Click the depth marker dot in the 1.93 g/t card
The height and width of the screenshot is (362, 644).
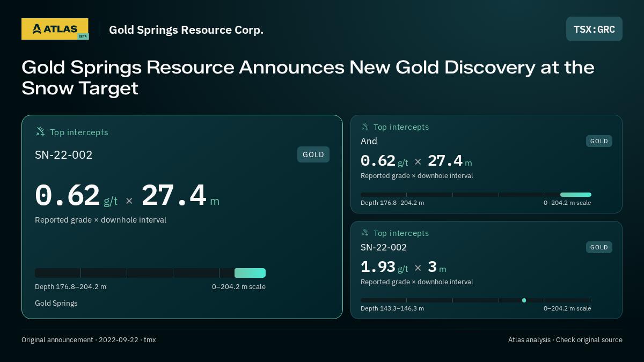pyautogui.click(x=524, y=300)
